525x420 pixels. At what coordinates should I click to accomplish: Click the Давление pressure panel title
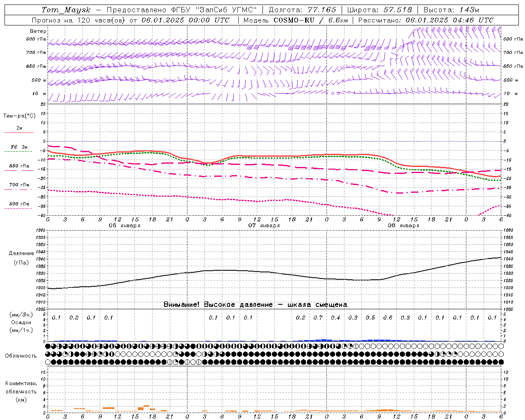tap(21, 253)
